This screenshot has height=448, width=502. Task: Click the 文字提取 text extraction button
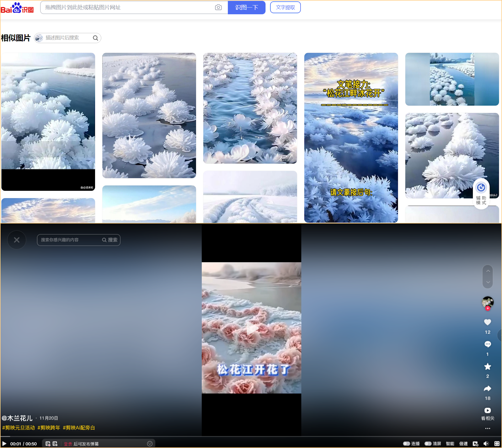click(285, 7)
